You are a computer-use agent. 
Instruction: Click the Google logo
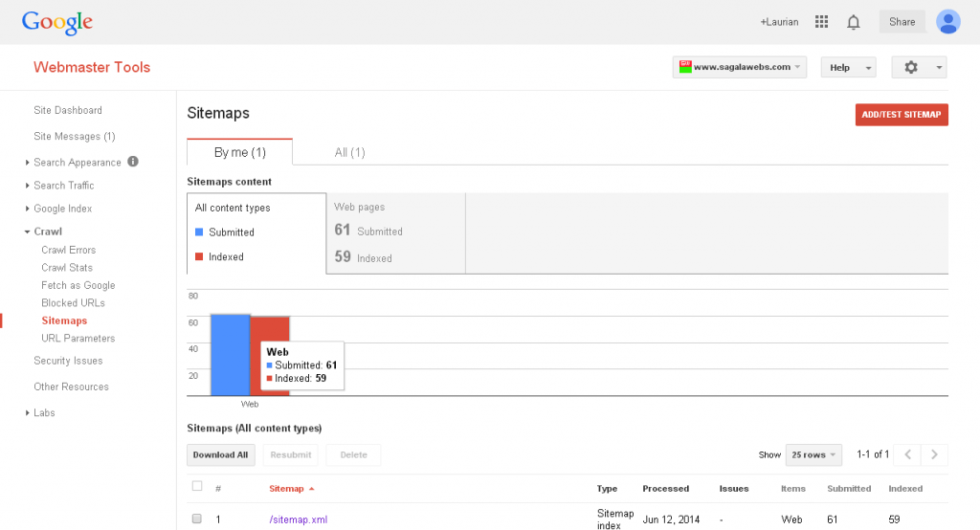pyautogui.click(x=56, y=23)
